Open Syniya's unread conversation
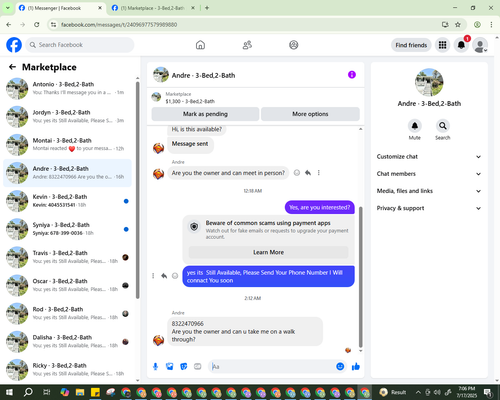500x400 pixels. pos(67,229)
